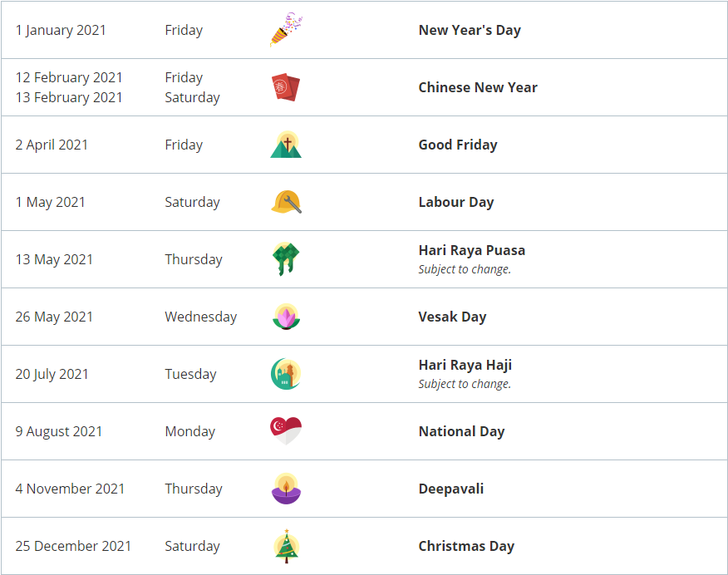Click the Vesak Day lotus flower icon
This screenshot has width=728, height=575.
pos(286,317)
